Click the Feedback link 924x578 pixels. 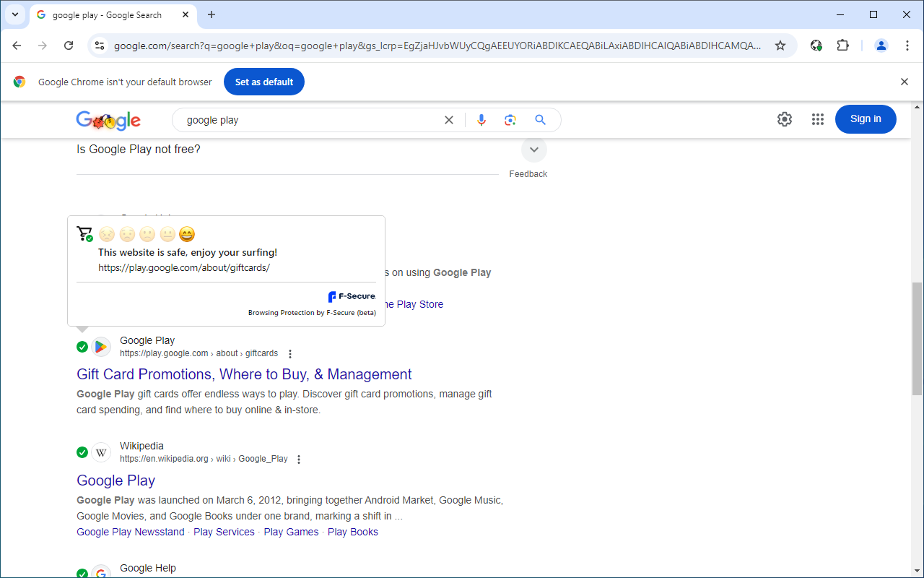click(528, 174)
